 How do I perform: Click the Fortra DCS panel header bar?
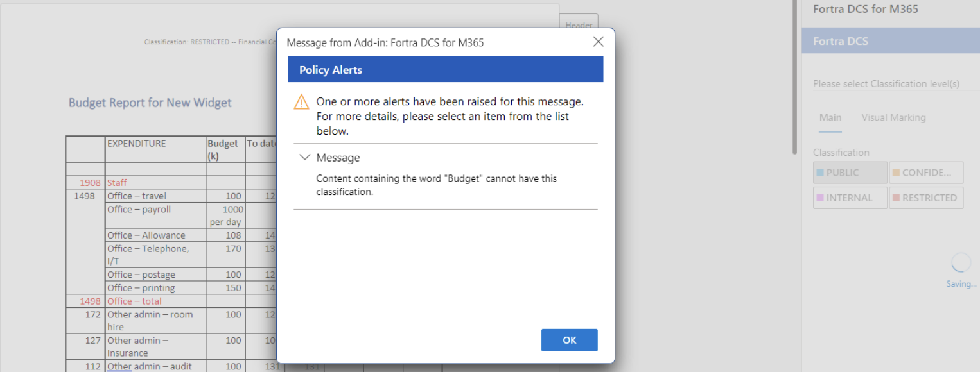point(890,41)
